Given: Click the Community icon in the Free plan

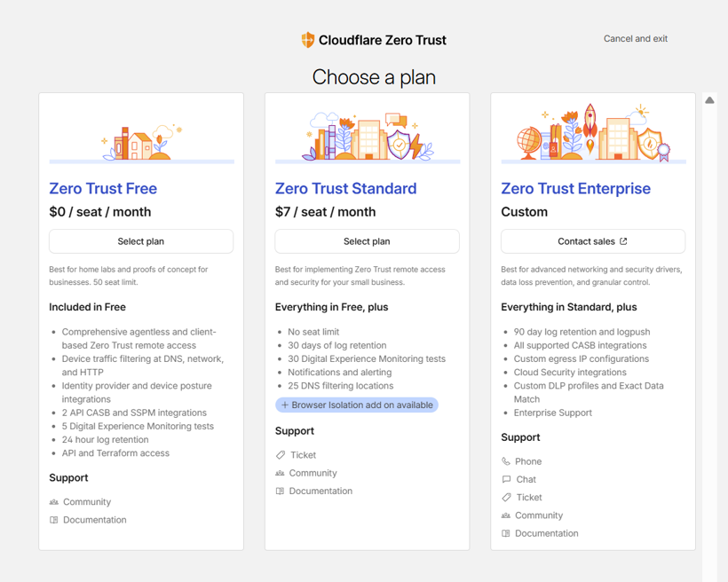Looking at the screenshot, I should (x=54, y=501).
